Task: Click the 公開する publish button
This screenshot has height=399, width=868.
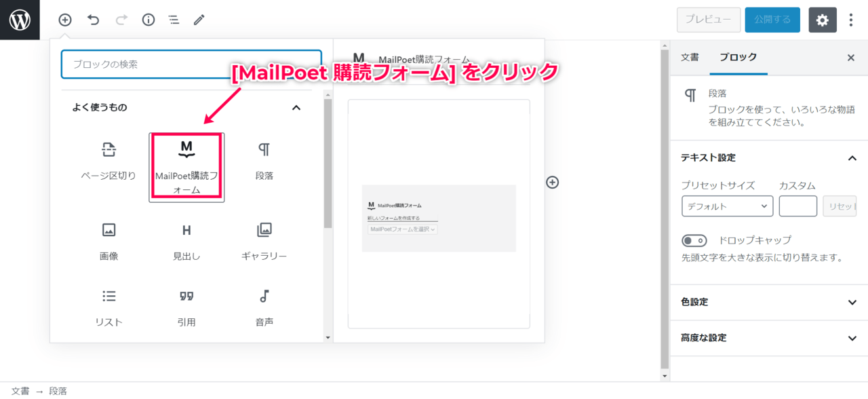Action: tap(772, 20)
